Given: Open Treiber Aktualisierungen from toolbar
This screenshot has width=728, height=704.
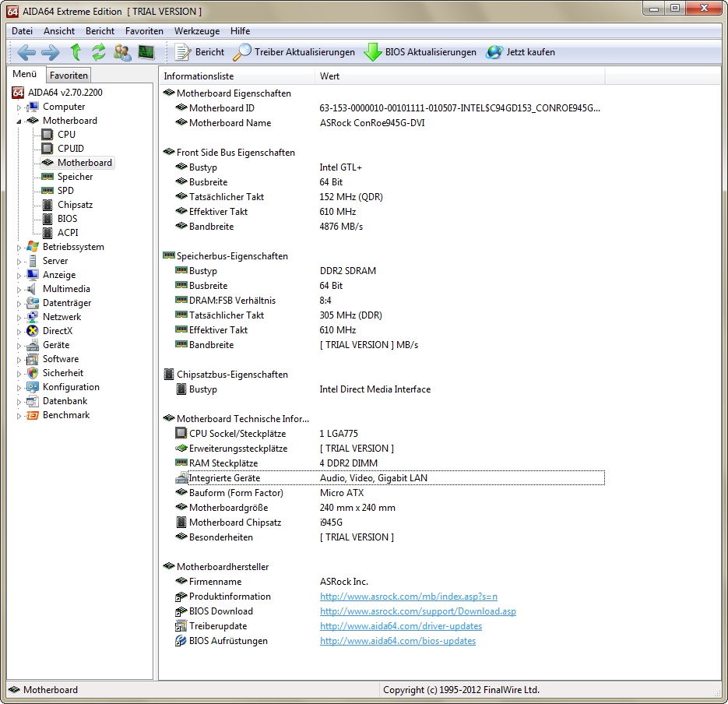Looking at the screenshot, I should [x=295, y=52].
